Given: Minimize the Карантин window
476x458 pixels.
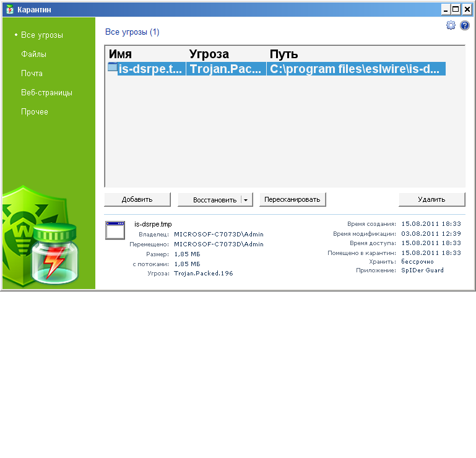Looking at the screenshot, I should 445,10.
